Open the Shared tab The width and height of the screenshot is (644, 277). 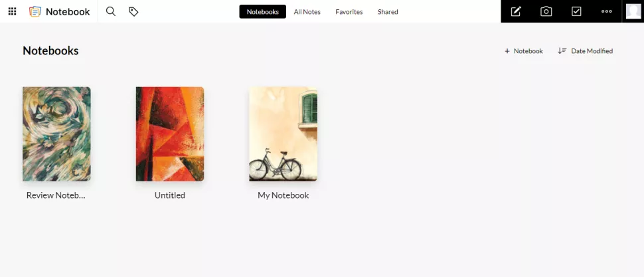388,12
